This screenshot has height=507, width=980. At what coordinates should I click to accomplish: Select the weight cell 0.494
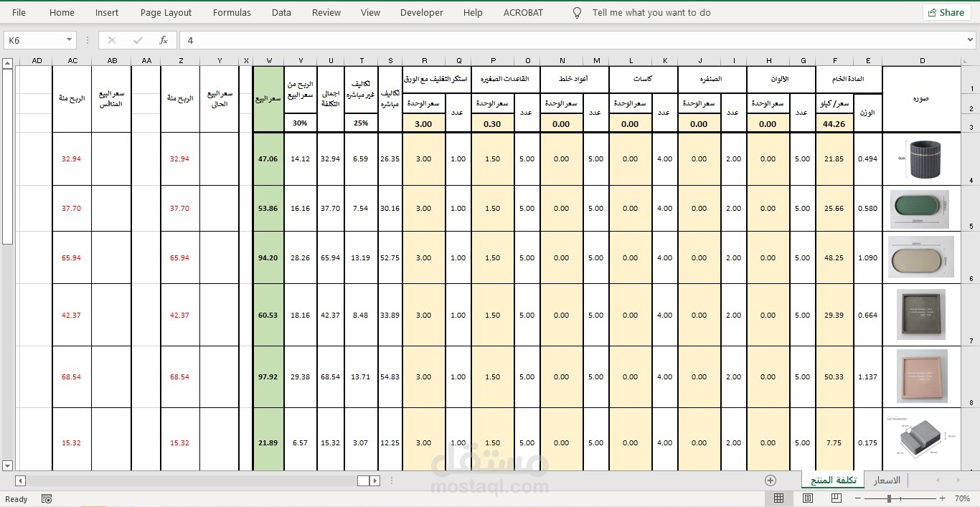coord(868,158)
